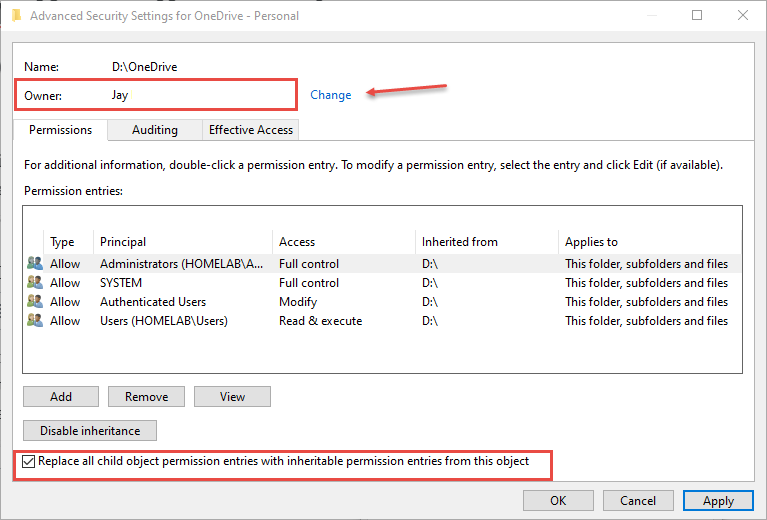
Task: Click the Administrators entry group icon
Action: [x=35, y=264]
